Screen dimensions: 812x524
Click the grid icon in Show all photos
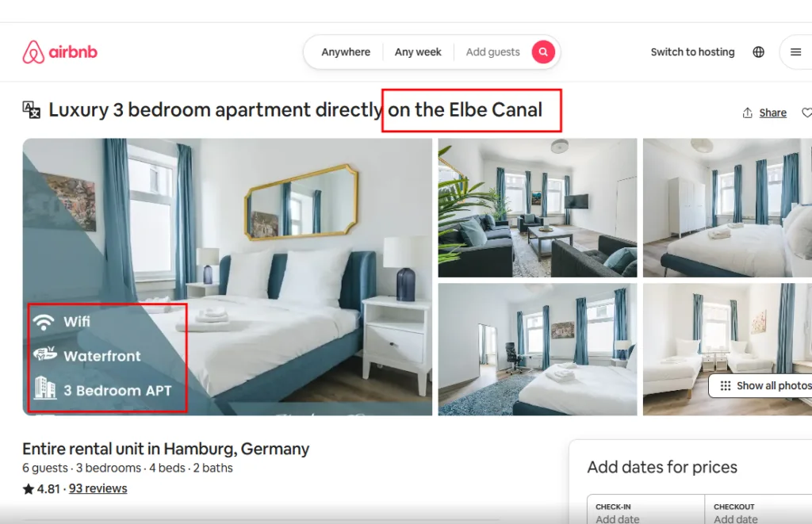click(726, 386)
